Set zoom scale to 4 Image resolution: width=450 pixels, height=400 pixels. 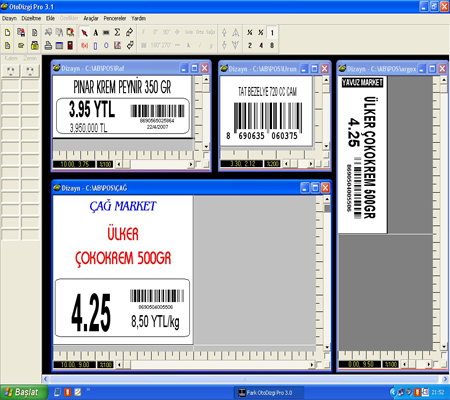pos(261,45)
